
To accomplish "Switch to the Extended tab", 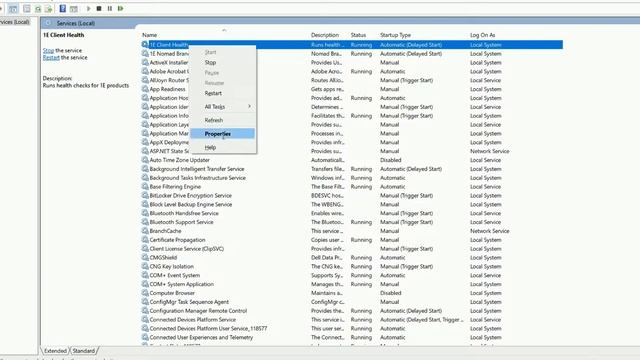I will pyautogui.click(x=55, y=351).
